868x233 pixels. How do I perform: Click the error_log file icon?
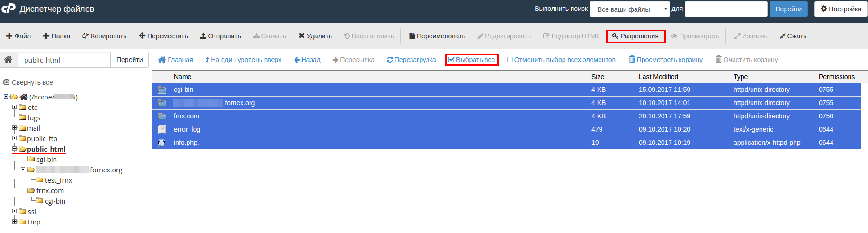[162, 129]
